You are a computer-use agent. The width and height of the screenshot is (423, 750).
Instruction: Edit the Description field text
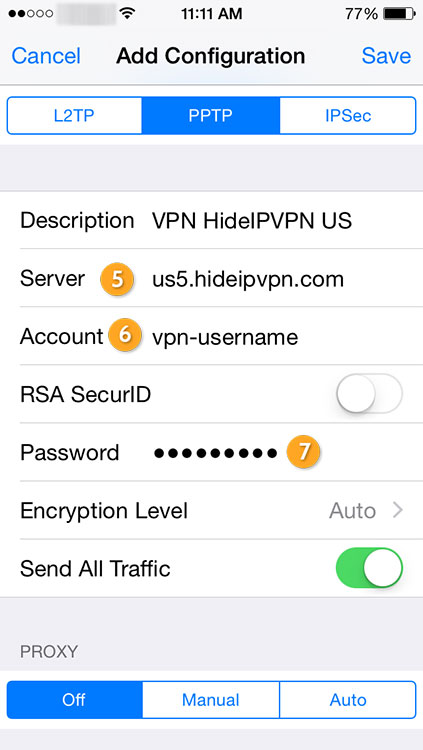pos(252,221)
